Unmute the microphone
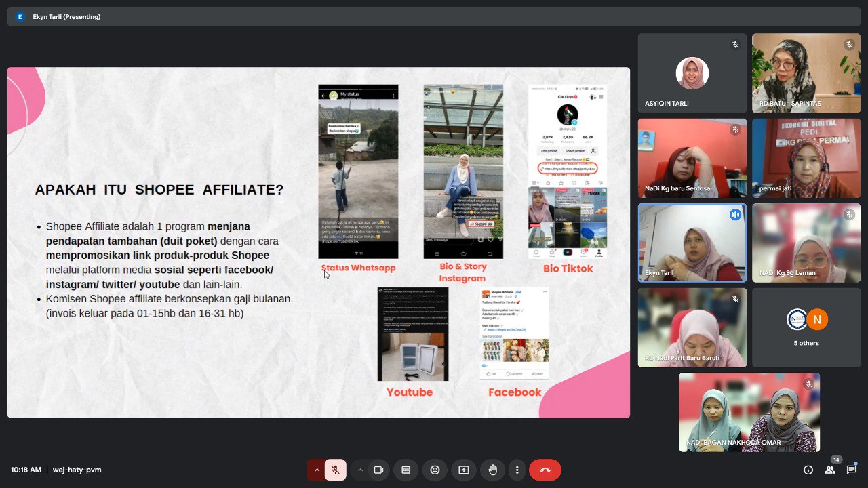The width and height of the screenshot is (868, 488). tap(335, 470)
